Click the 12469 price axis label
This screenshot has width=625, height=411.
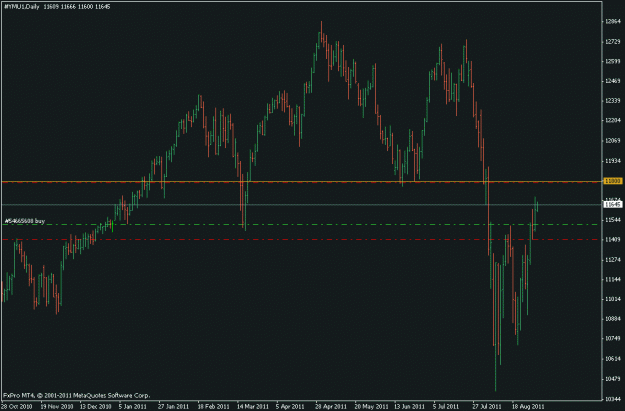point(613,81)
